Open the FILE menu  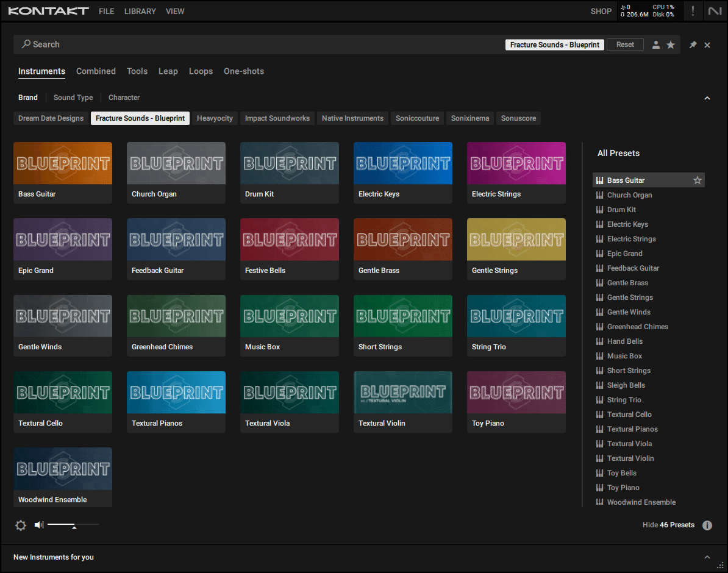(106, 11)
